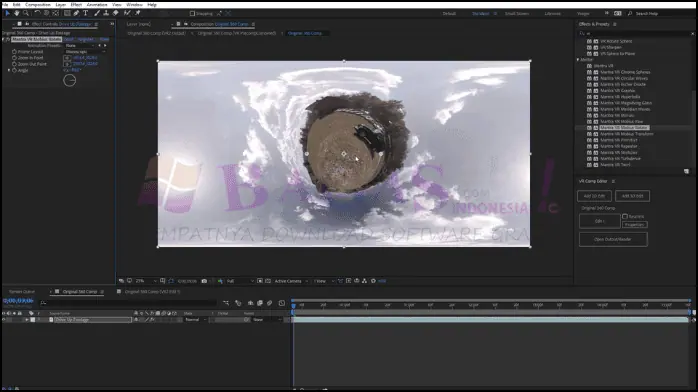Screen dimensions: 698x392
Task: Open the Active Camera view dropdown
Action: [292, 281]
